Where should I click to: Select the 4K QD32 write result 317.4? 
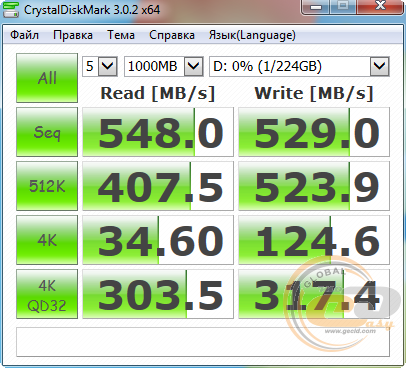point(314,294)
